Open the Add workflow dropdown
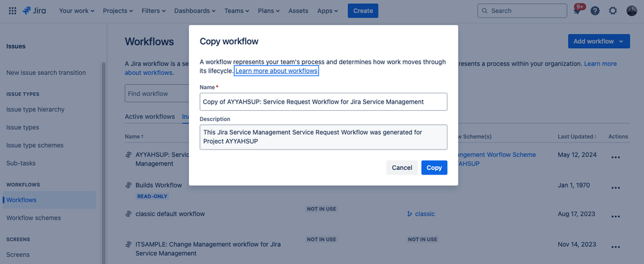 (x=599, y=41)
